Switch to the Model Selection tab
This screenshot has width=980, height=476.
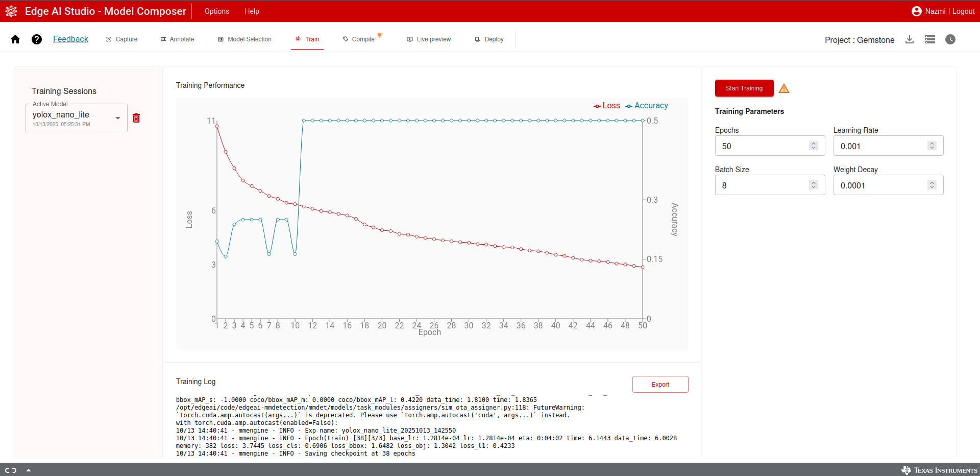245,39
